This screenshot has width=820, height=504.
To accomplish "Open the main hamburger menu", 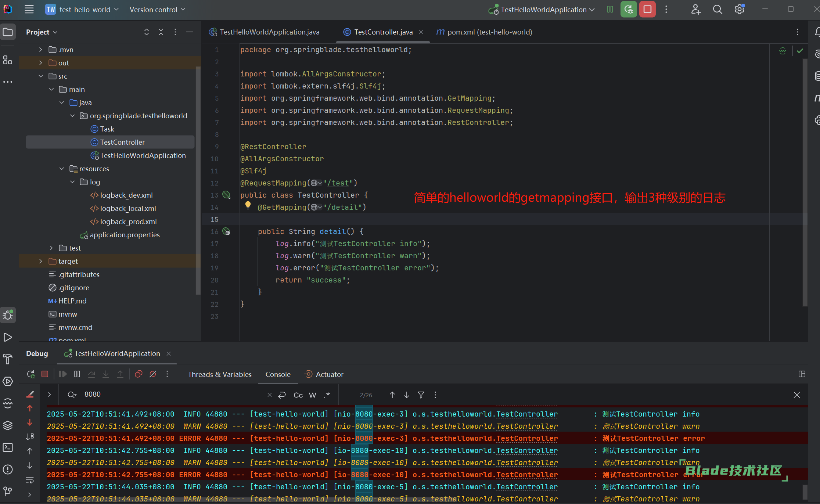I will pyautogui.click(x=29, y=10).
